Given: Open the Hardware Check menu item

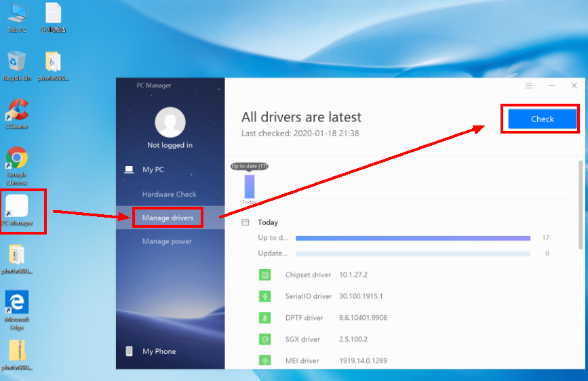Looking at the screenshot, I should [x=169, y=195].
